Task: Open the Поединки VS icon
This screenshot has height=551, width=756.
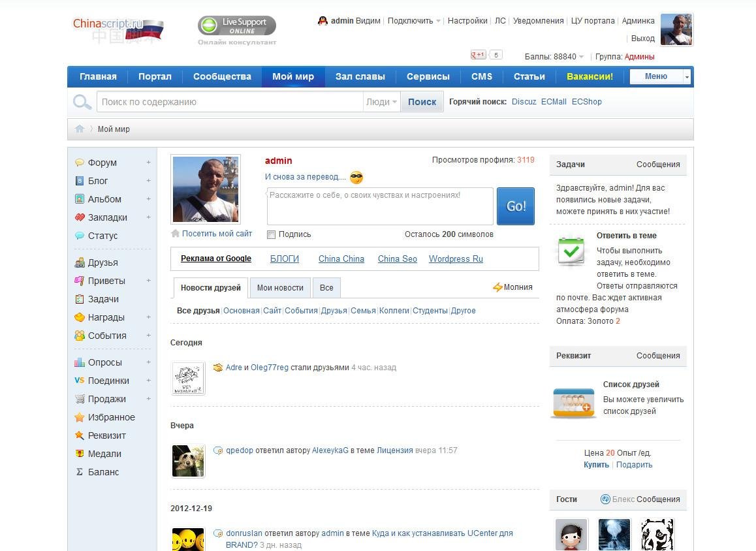Action: coord(79,381)
